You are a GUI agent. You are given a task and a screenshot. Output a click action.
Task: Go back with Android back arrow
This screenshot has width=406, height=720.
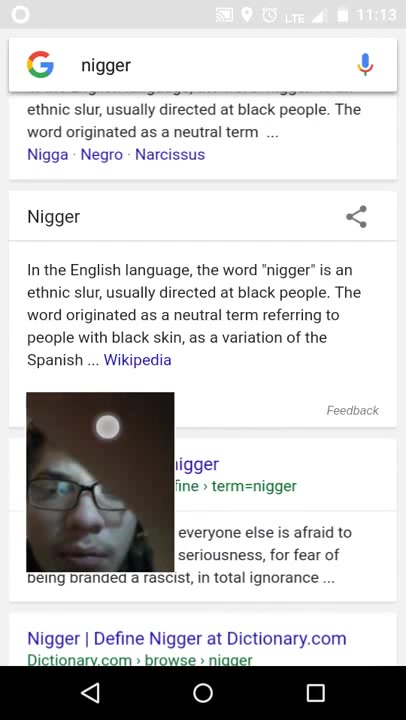click(x=90, y=693)
